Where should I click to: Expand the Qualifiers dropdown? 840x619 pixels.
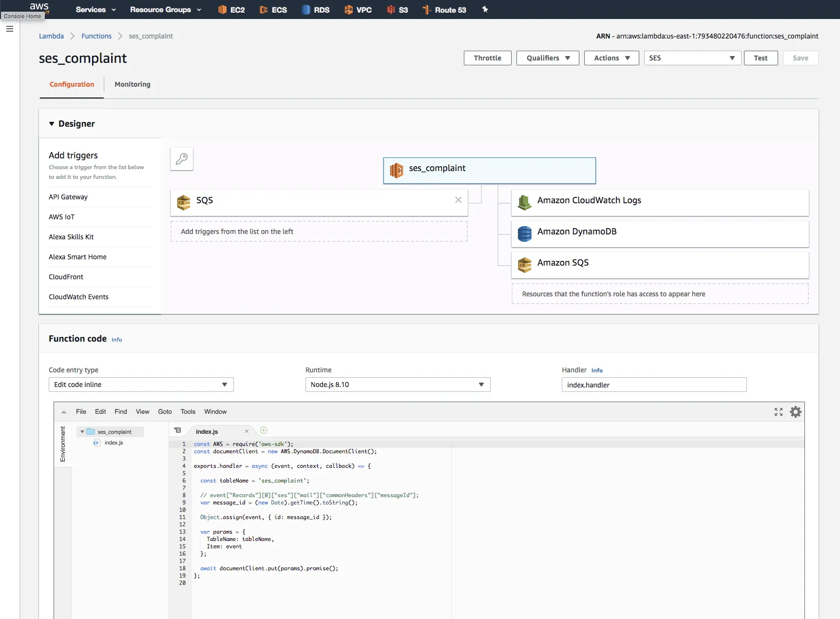point(547,58)
